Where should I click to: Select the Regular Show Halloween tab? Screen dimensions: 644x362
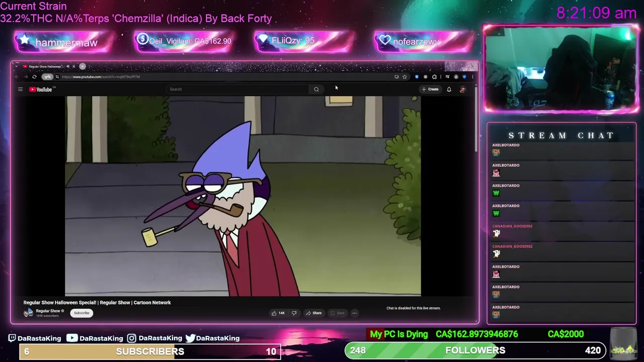point(44,66)
